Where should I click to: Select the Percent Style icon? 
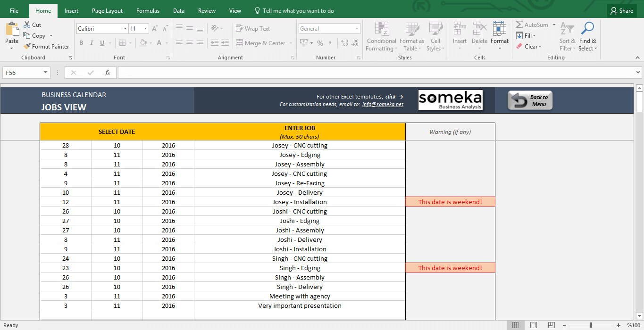320,43
